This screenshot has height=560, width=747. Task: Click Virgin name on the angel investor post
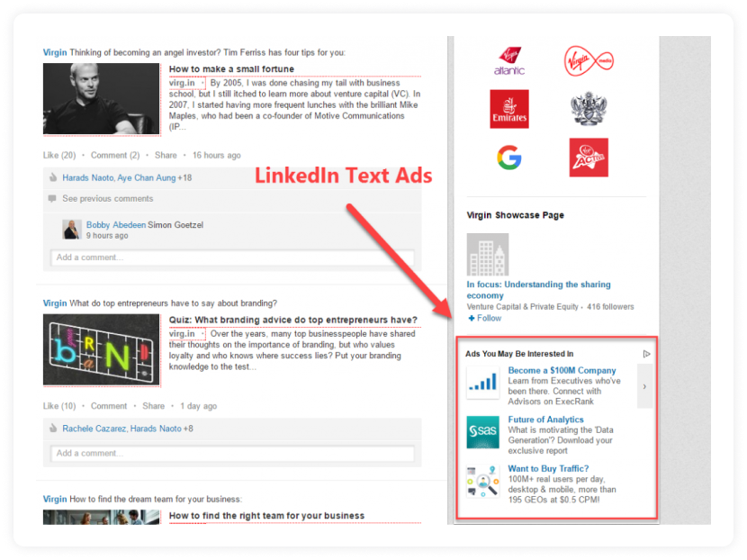coord(55,52)
